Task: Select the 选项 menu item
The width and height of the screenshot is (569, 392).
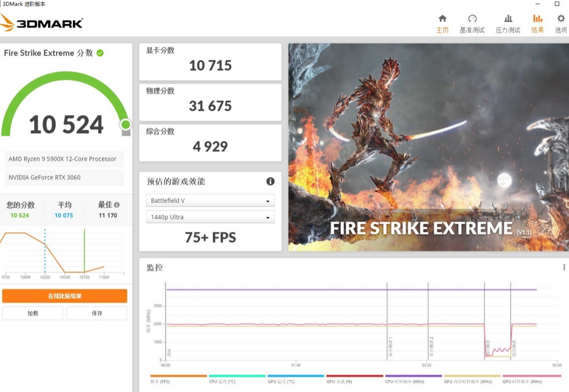Action: (560, 24)
